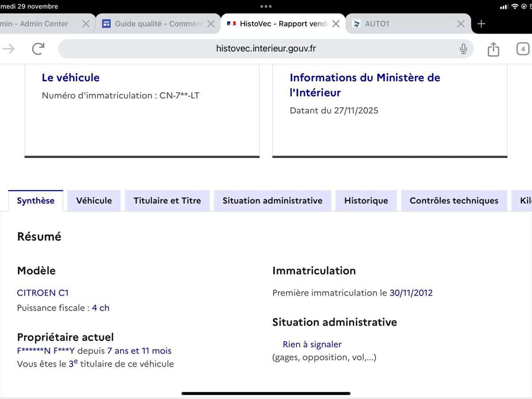The image size is (532, 399).
Task: Open the Véhicule tab
Action: [94, 201]
